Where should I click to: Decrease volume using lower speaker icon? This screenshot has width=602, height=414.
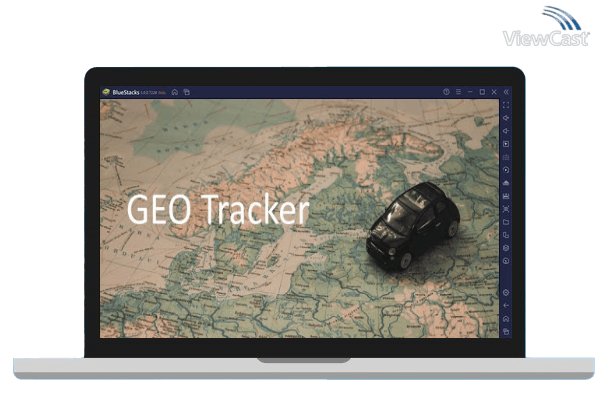tap(506, 131)
